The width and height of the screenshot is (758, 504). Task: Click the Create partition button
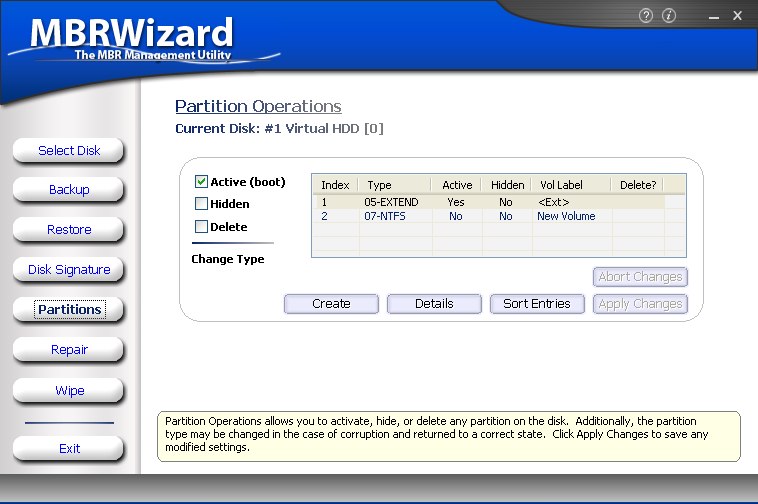point(331,304)
